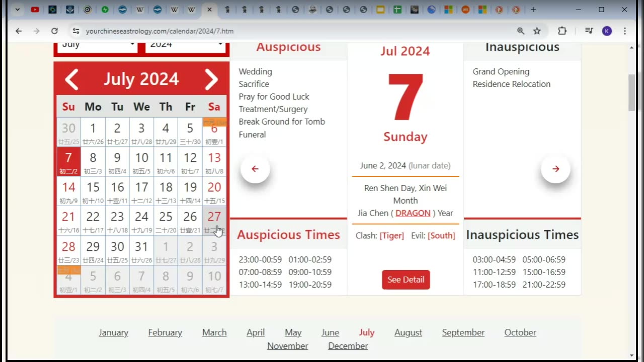This screenshot has width=644, height=362.
Task: Bookmark this page with the star icon
Action: point(537,31)
